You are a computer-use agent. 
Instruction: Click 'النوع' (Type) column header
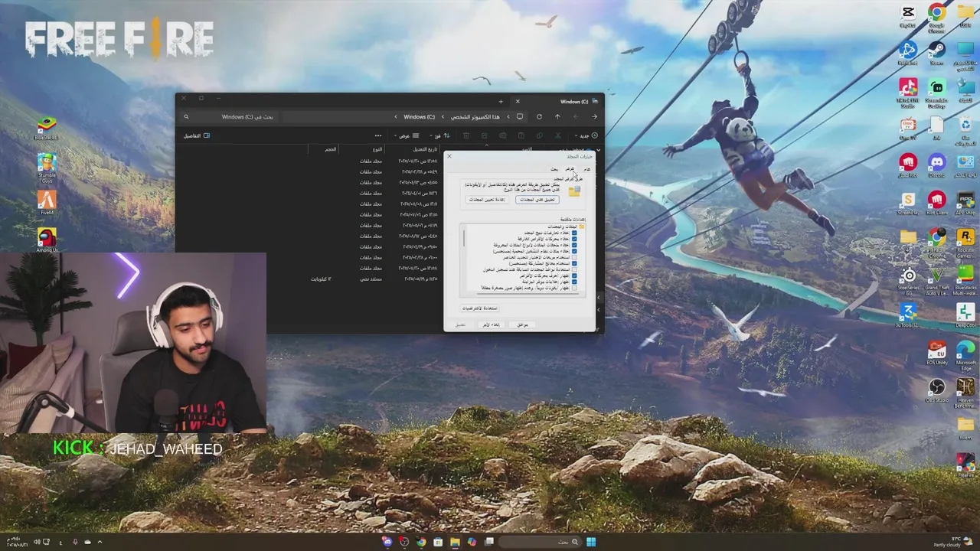(377, 149)
